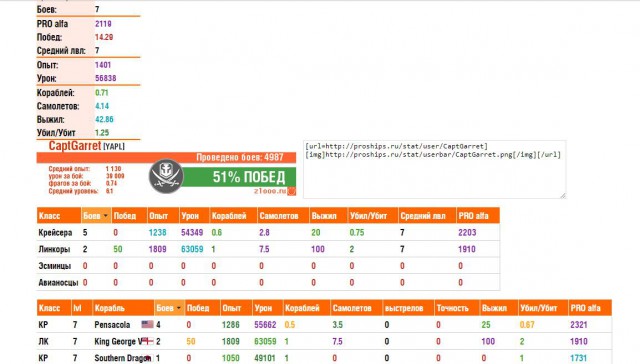Select the Крейсера row label
This screenshot has height=364, width=640.
point(55,233)
